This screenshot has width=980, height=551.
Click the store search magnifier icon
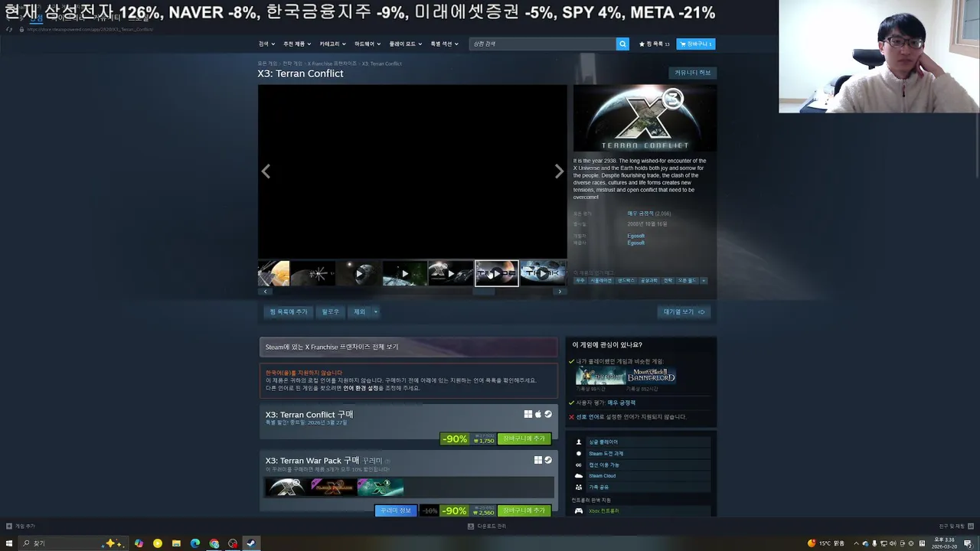pos(622,44)
